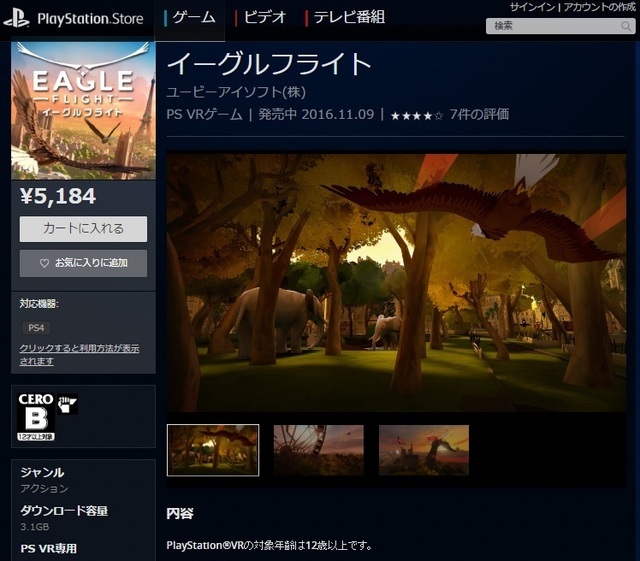Click the お気に入りに追加 button
640x561 pixels.
coord(83,263)
